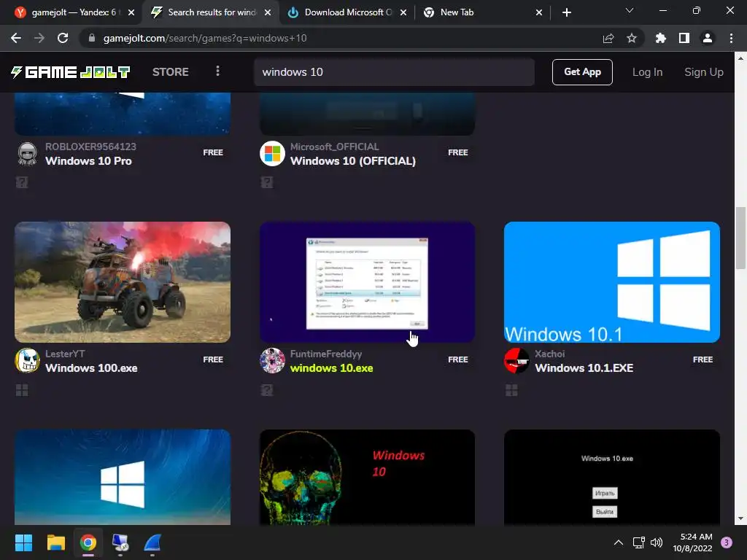Close the Download Microsoft tab
The width and height of the screenshot is (747, 560).
click(403, 12)
